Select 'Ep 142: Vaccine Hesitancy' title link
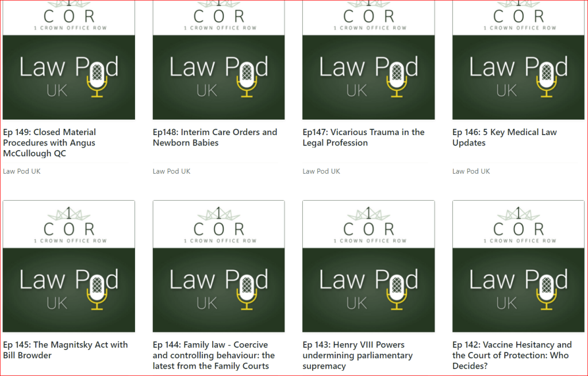 pos(512,355)
